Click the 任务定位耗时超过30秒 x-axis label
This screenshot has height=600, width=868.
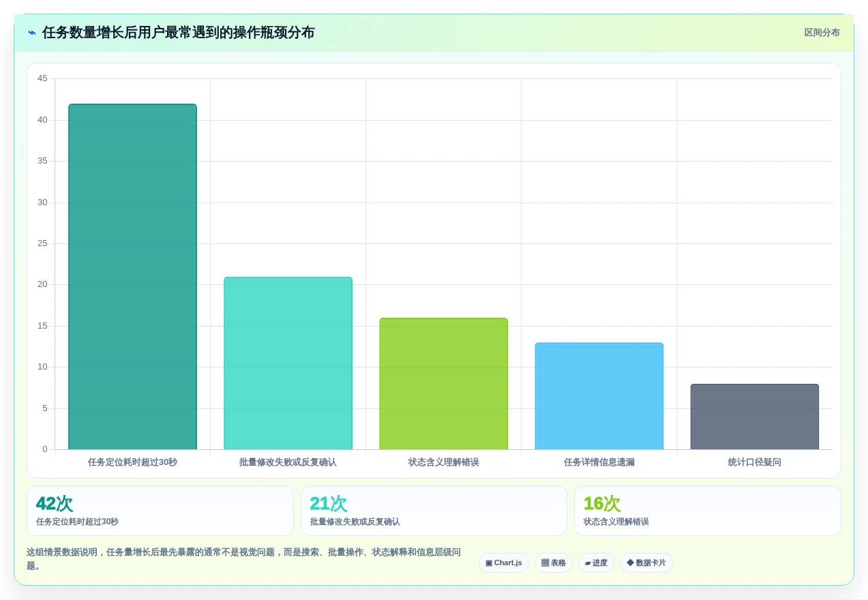132,462
